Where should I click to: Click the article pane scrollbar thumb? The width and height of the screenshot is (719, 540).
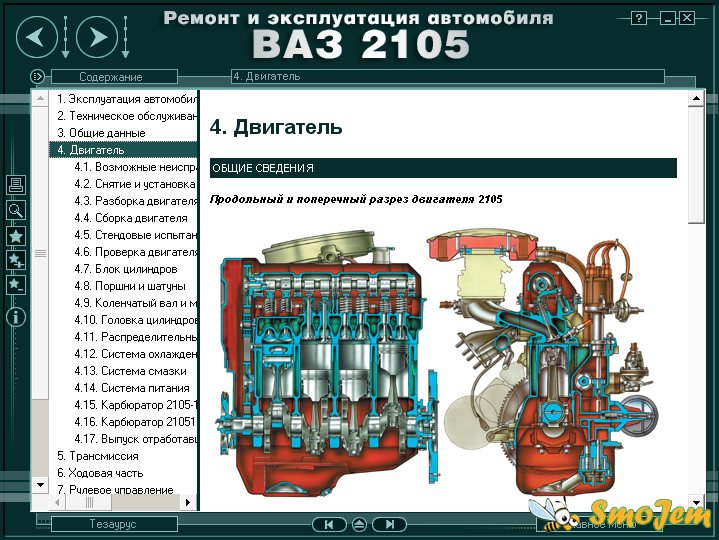pyautogui.click(x=697, y=165)
